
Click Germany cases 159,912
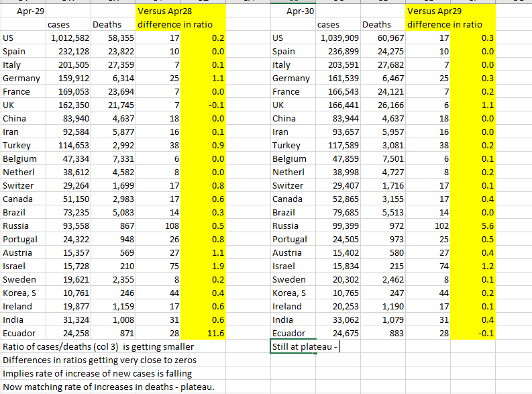tap(68, 79)
